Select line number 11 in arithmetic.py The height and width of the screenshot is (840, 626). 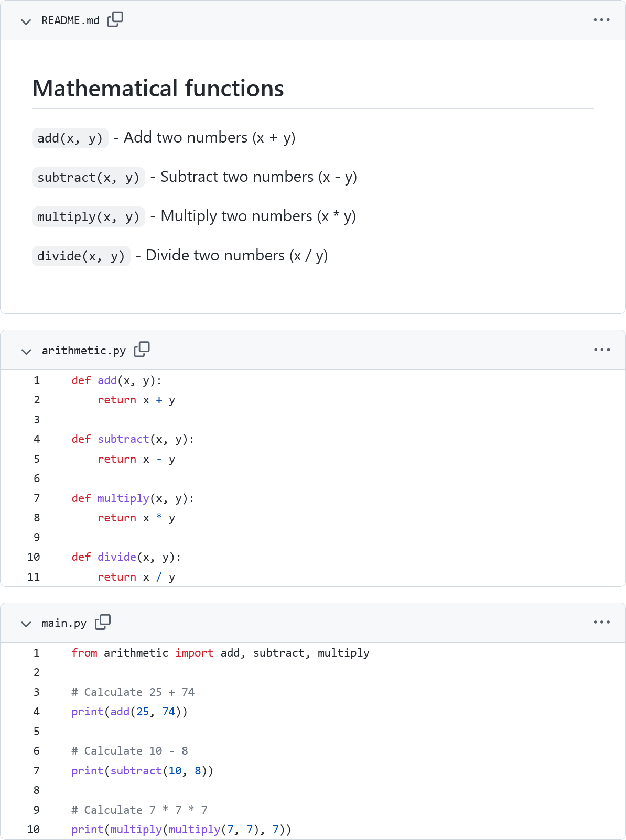[x=34, y=577]
